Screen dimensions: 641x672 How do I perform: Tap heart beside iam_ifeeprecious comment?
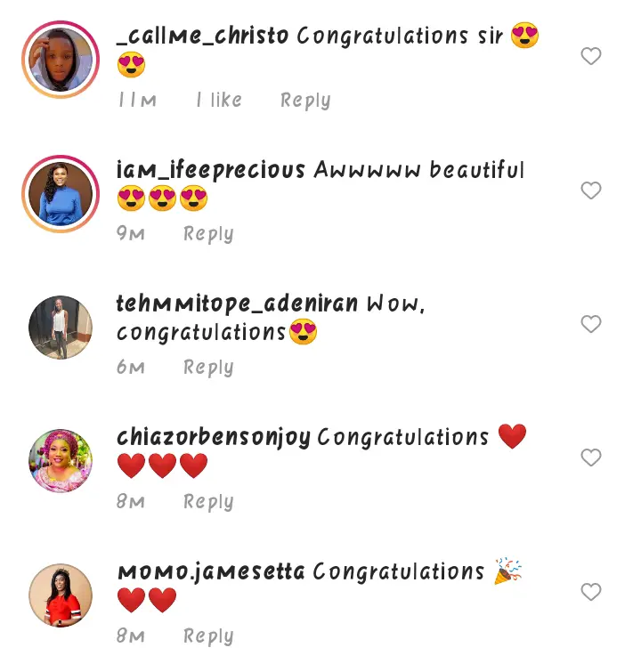click(591, 190)
